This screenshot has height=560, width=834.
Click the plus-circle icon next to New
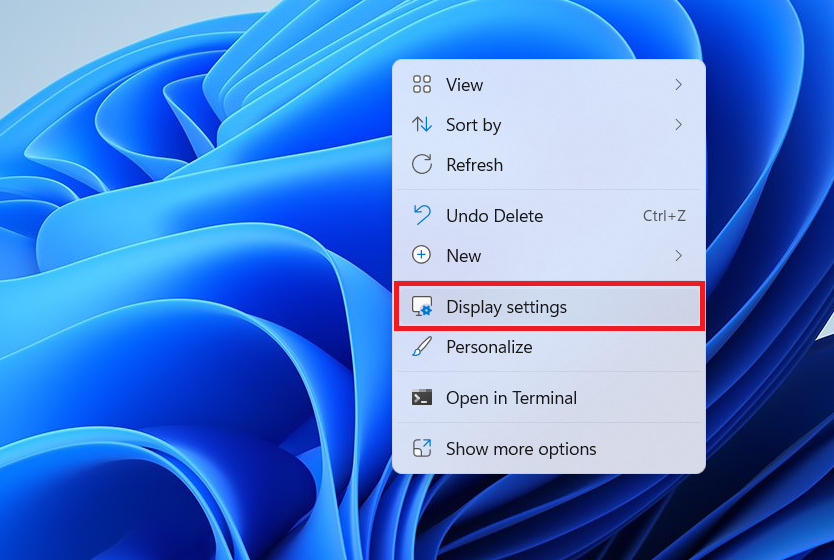click(x=422, y=256)
